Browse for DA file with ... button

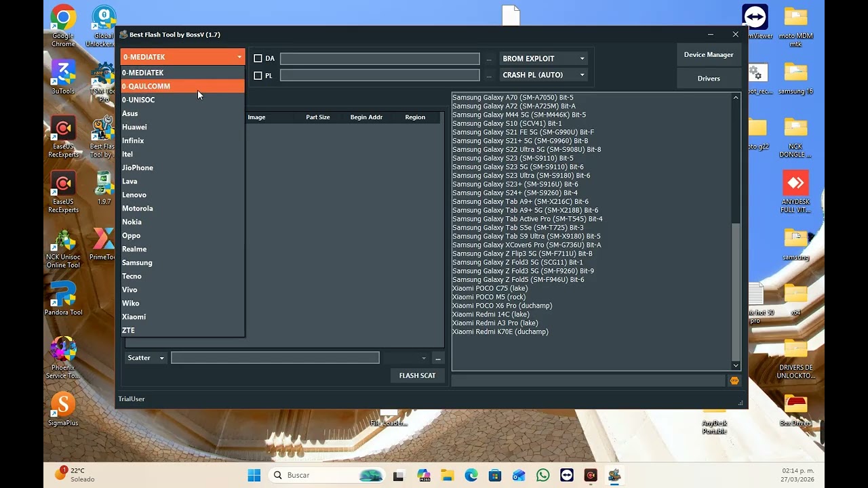(489, 59)
